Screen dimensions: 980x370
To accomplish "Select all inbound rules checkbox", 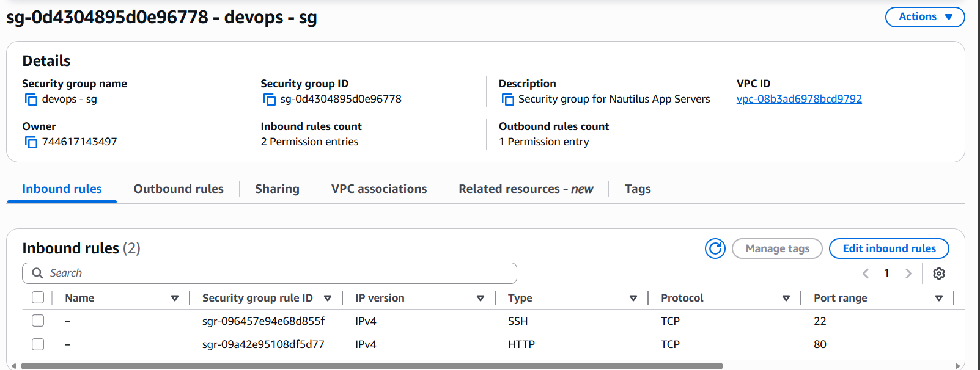I will 38,297.
